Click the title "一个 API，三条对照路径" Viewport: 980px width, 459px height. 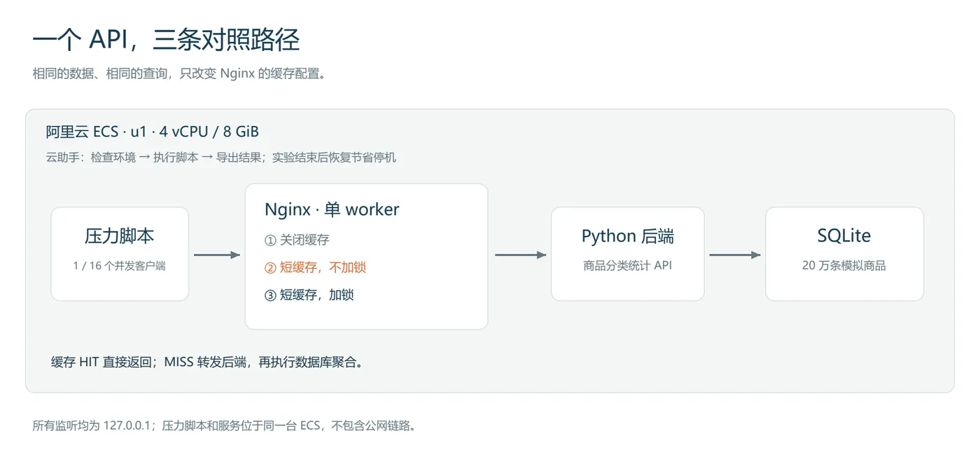click(x=166, y=40)
